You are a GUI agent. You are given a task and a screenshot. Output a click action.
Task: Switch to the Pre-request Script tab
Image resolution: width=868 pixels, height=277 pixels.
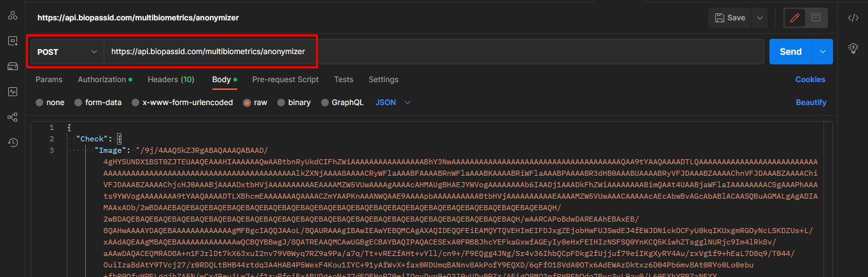pyautogui.click(x=286, y=80)
